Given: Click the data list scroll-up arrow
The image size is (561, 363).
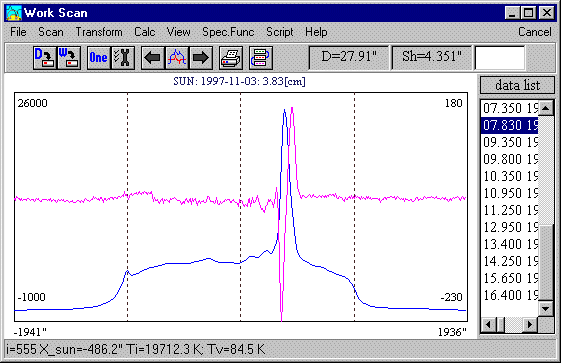Looking at the screenshot, I should click(546, 108).
